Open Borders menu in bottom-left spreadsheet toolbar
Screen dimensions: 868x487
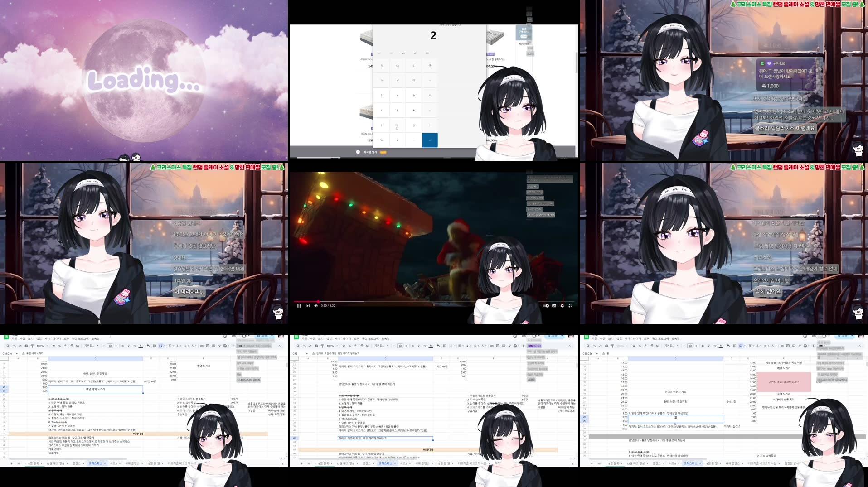(155, 346)
